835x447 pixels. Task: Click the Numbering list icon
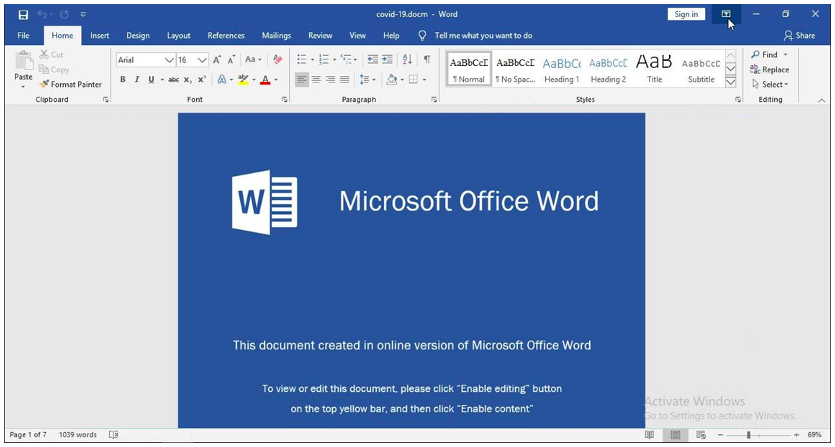click(324, 60)
